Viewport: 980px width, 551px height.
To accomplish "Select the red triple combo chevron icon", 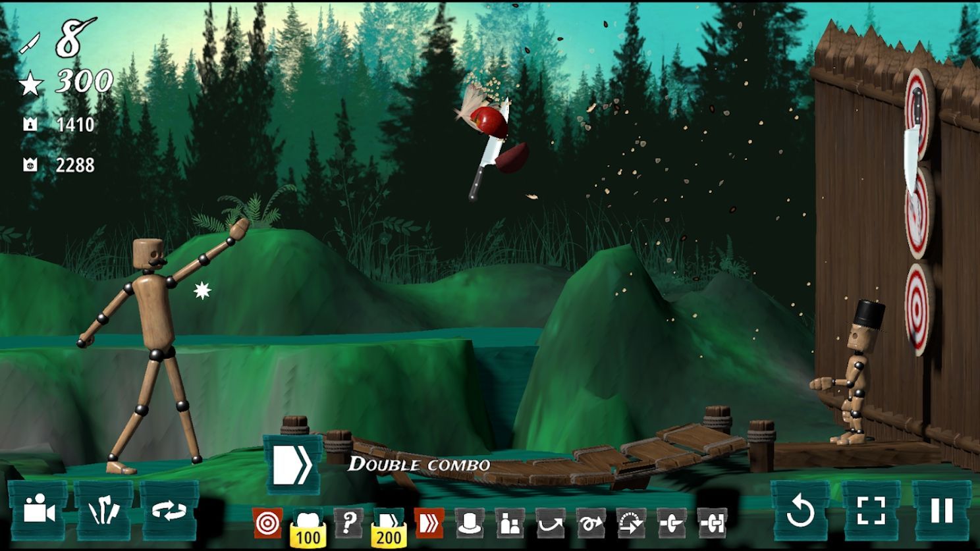I will [429, 523].
